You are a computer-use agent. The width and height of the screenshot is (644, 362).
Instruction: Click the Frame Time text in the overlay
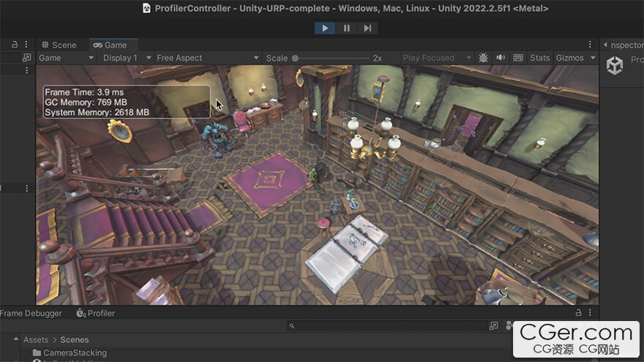(83, 92)
